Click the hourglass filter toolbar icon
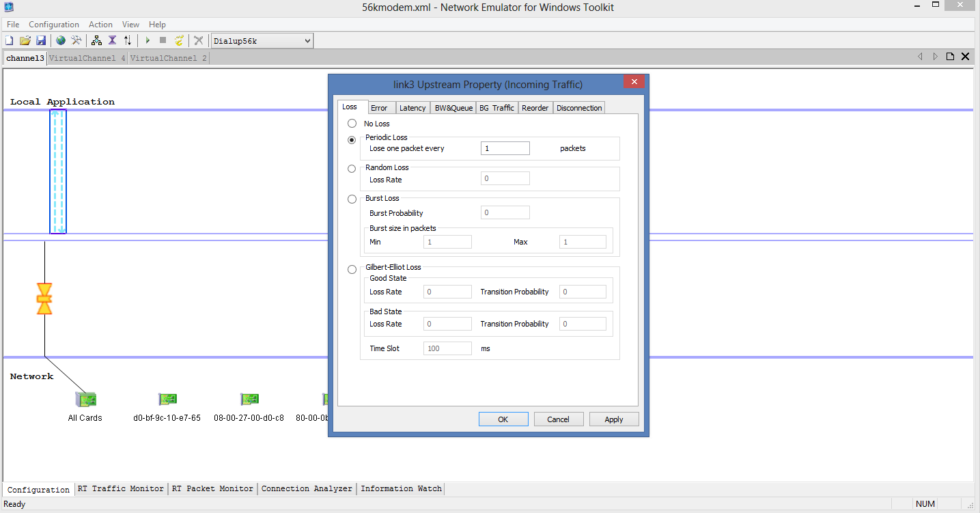980x513 pixels. coord(112,40)
